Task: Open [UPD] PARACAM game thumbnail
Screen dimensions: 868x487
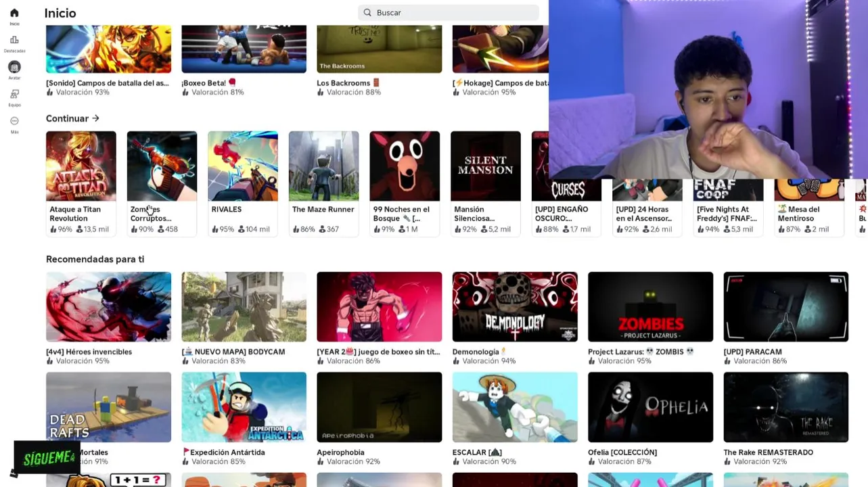Action: [786, 306]
